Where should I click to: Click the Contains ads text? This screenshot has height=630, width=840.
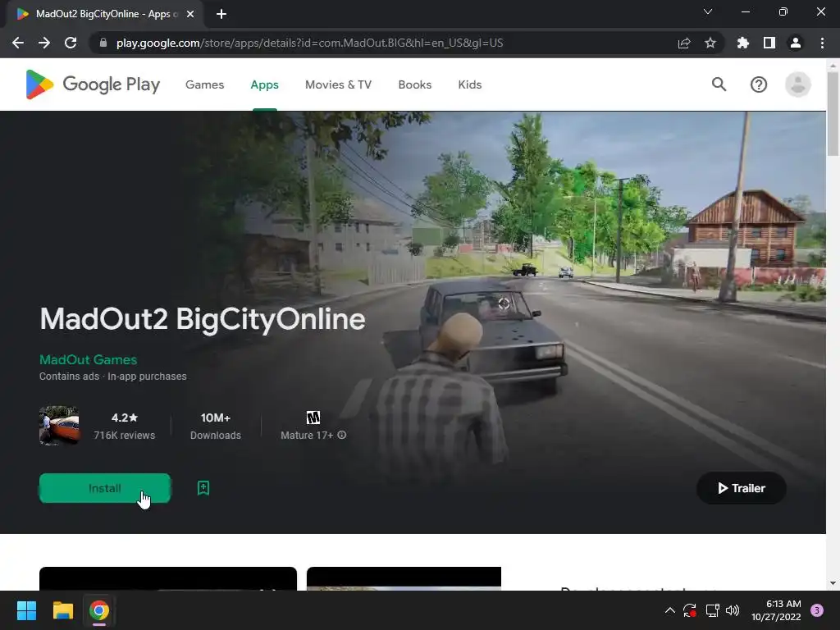(x=69, y=376)
